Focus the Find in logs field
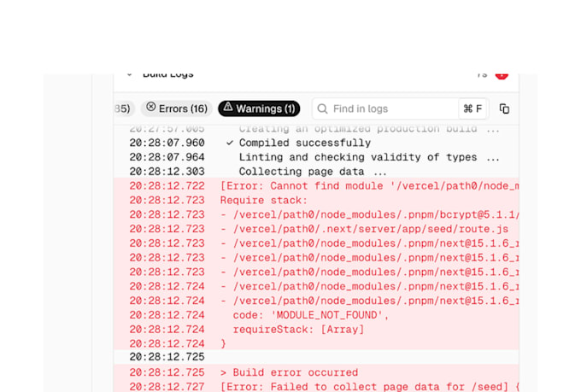The height and width of the screenshot is (392, 581). (401, 108)
